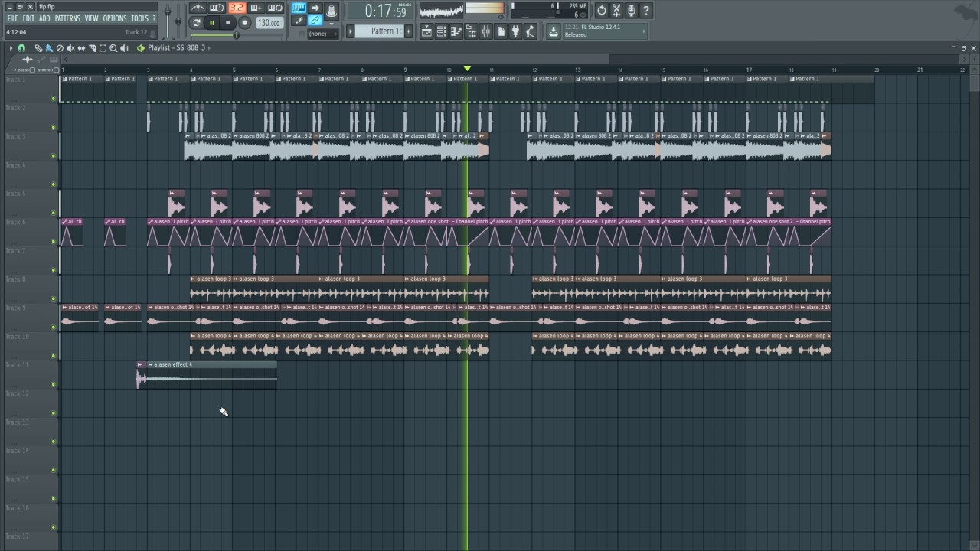Enable the STRETCH checkbox

coord(56,70)
